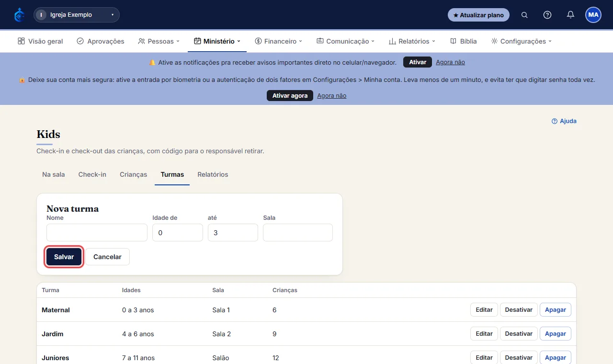
Task: Edit the Maternal turma
Action: tap(484, 310)
